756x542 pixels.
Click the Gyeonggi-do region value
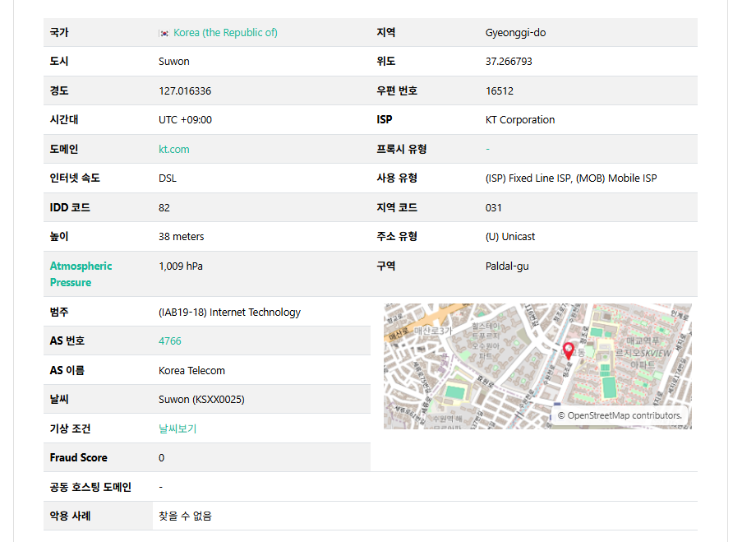[x=515, y=33]
